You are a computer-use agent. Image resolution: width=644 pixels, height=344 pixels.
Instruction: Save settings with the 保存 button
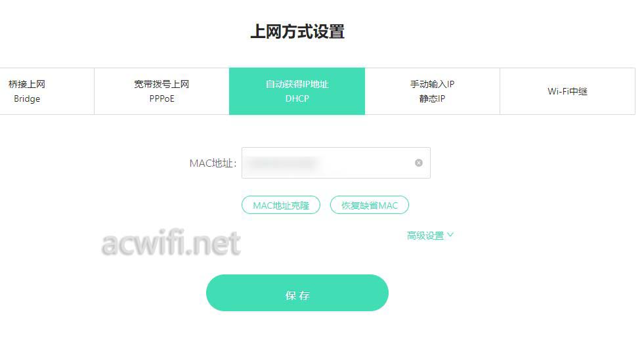297,293
